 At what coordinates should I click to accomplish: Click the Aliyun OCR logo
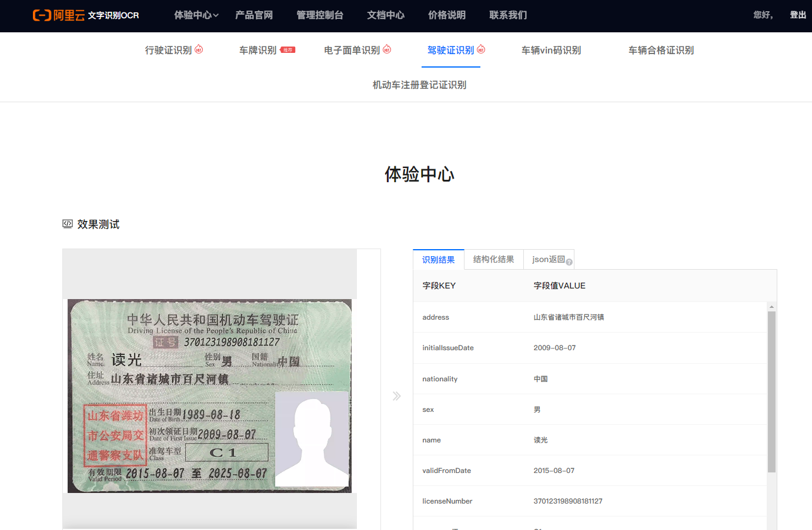click(x=86, y=15)
